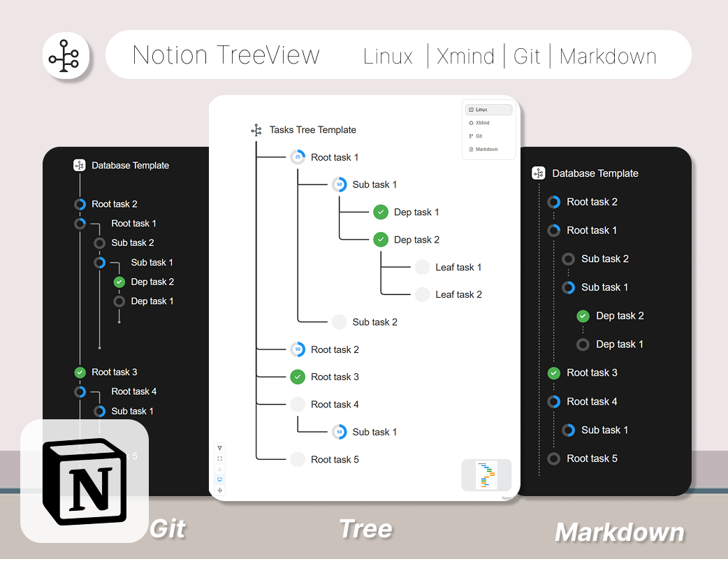Select Linux in the view style menu

coord(488,110)
